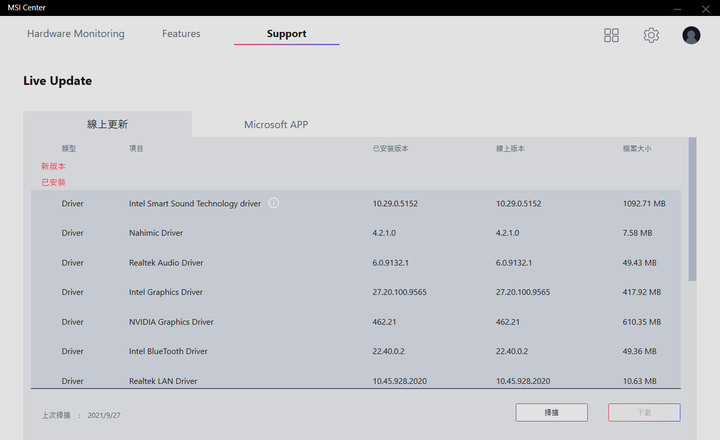Click the 417.92 MB file size
The image size is (720, 440).
pyautogui.click(x=641, y=292)
